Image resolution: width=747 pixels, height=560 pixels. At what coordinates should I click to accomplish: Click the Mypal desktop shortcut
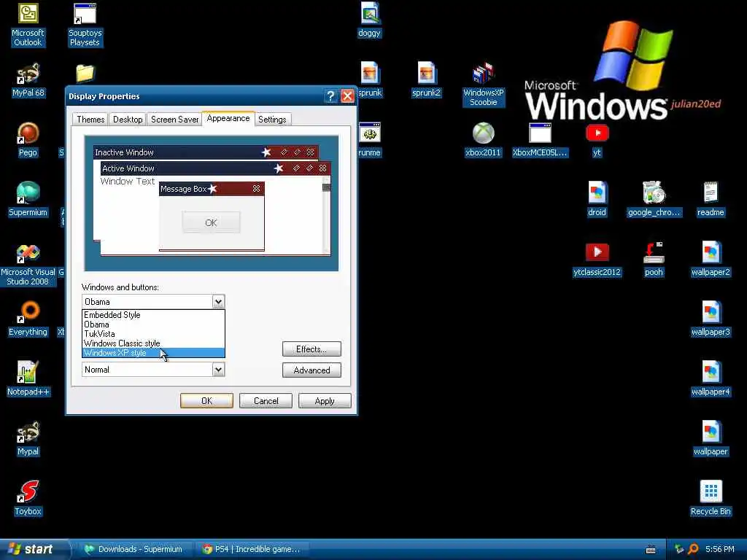pyautogui.click(x=28, y=438)
